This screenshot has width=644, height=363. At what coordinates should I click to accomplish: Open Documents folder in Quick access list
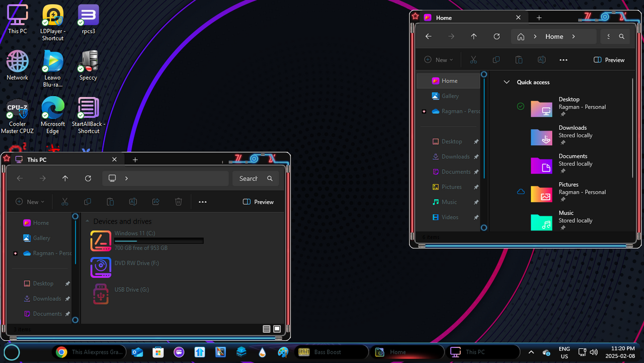[x=569, y=163]
